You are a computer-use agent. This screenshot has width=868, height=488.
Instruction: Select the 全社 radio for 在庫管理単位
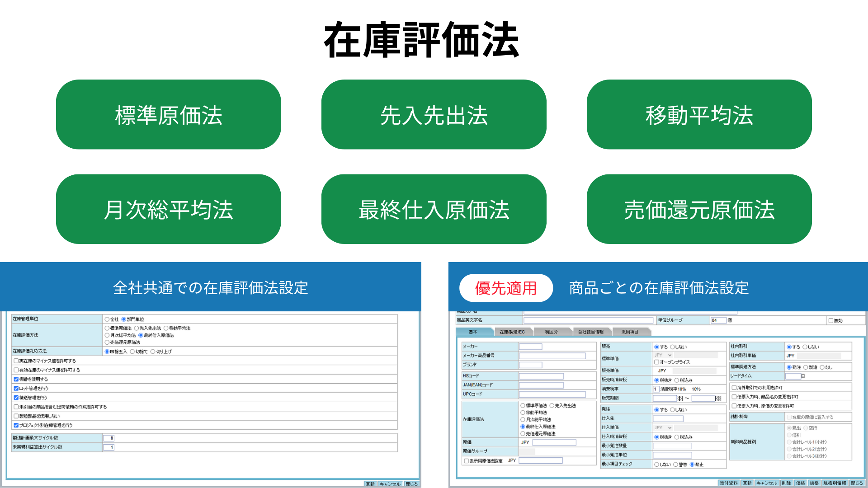tap(107, 319)
